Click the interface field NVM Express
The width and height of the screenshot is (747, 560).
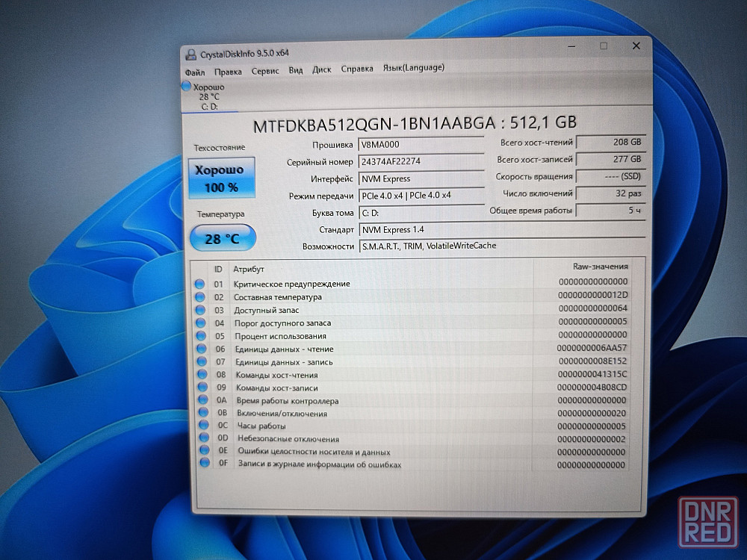pyautogui.click(x=421, y=178)
